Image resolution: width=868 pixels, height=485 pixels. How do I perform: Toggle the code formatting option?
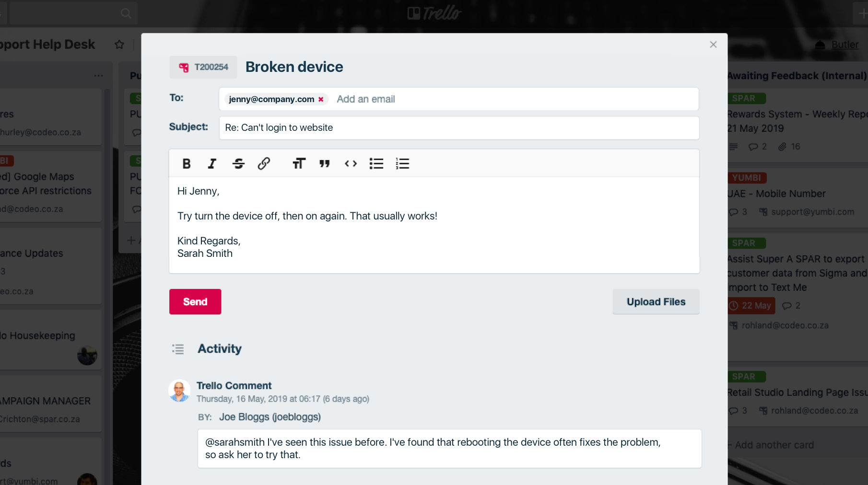(x=351, y=163)
